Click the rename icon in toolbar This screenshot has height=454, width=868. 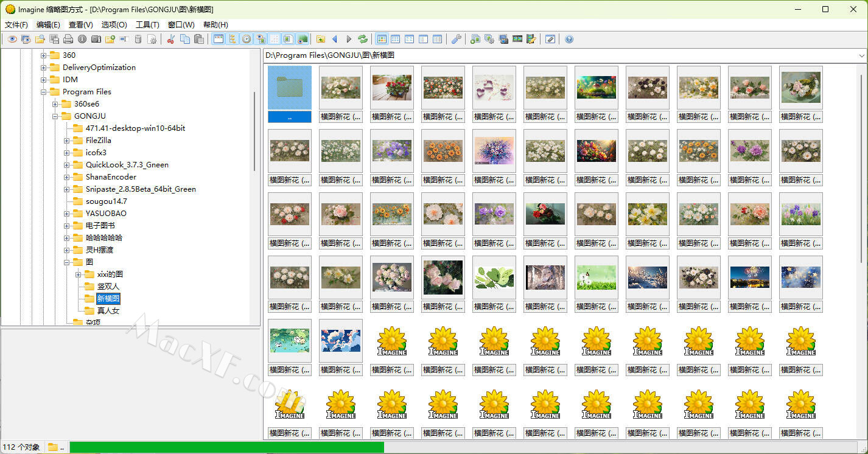click(x=124, y=39)
